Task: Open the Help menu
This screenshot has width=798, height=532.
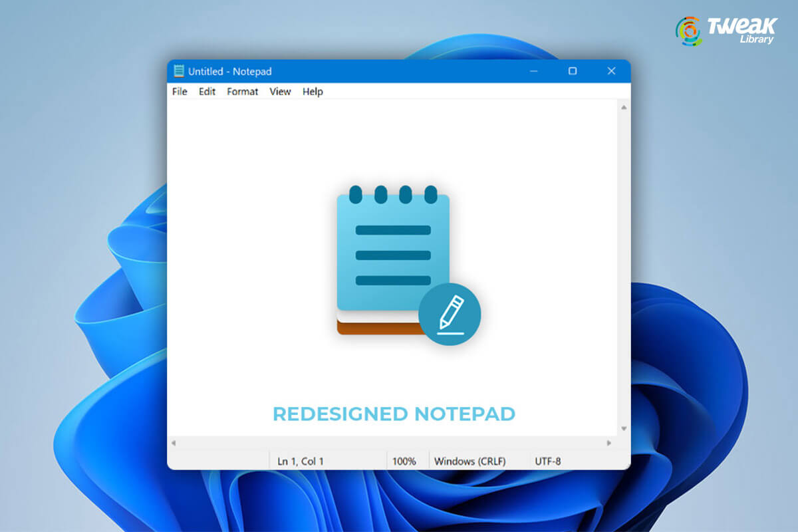Action: (x=312, y=92)
